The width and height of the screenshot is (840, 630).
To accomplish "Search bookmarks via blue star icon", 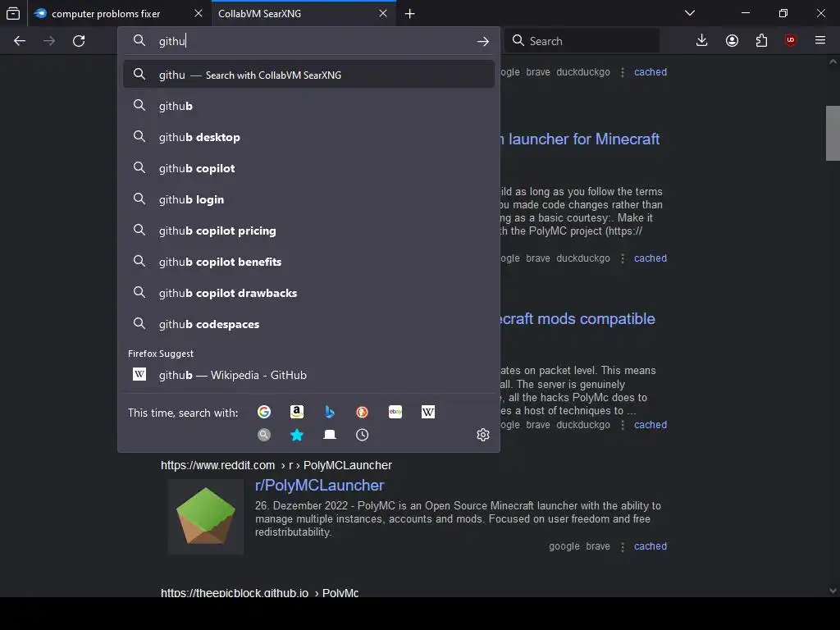I will 297,435.
